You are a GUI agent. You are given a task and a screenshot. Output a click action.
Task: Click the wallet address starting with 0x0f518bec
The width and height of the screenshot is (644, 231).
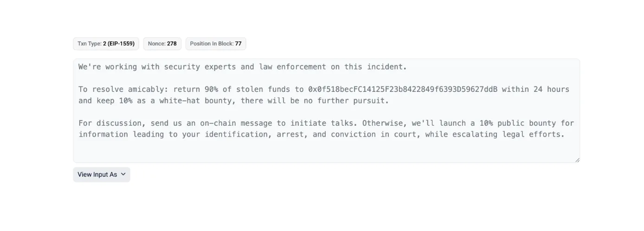point(403,89)
